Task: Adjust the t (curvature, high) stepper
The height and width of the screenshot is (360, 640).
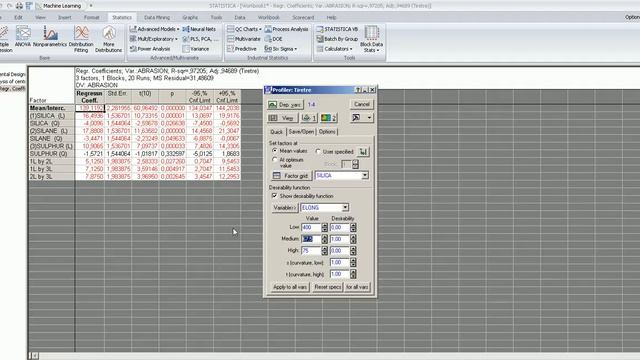Action: 353,274
